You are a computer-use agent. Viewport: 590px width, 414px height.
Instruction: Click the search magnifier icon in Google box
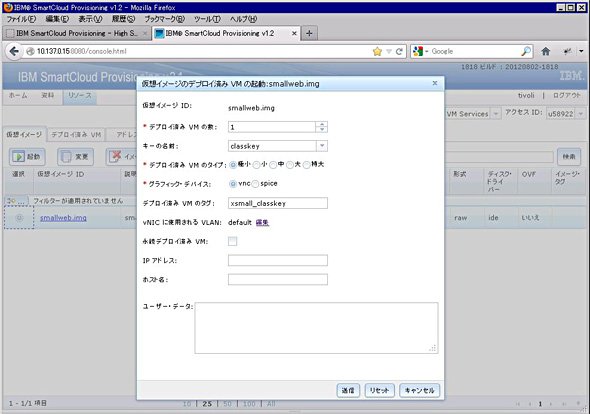coord(526,51)
